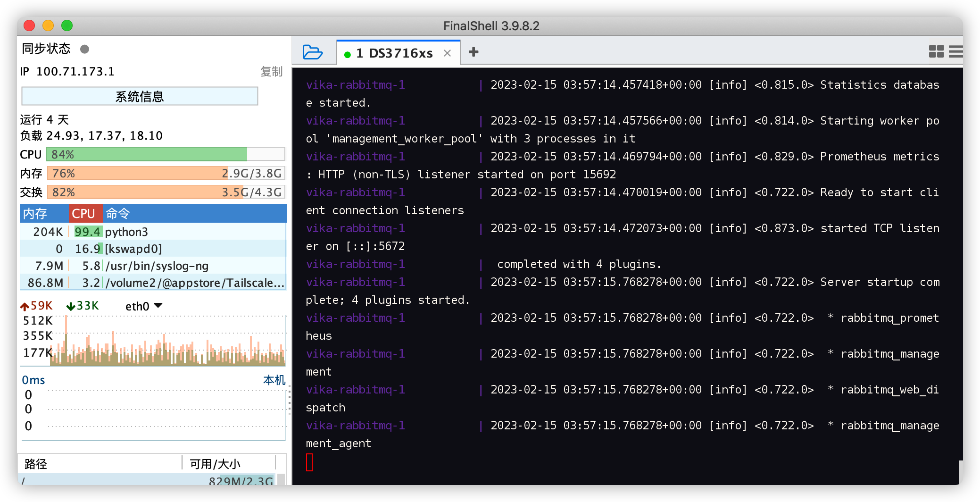Image resolution: width=980 pixels, height=502 pixels.
Task: Click the FinalShell 3.9.8.2 title bar
Action: coord(491,26)
